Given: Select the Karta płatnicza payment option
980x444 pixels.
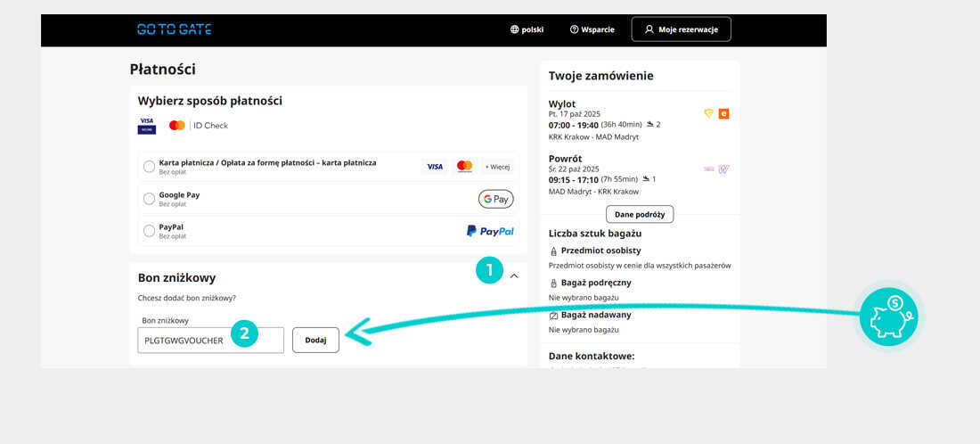Looking at the screenshot, I should (x=149, y=167).
